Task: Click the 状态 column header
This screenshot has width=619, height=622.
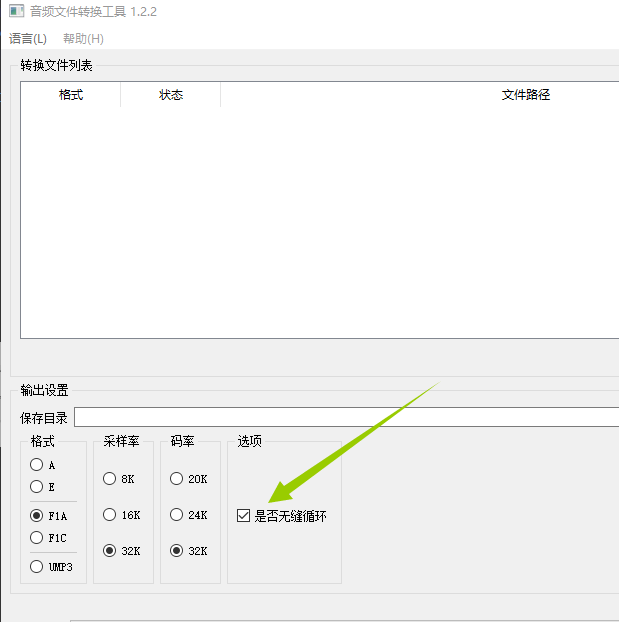Action: click(171, 95)
